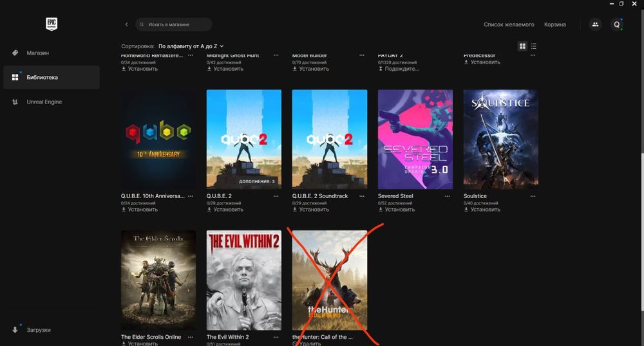
Task: Switch to grid view
Action: click(x=522, y=46)
